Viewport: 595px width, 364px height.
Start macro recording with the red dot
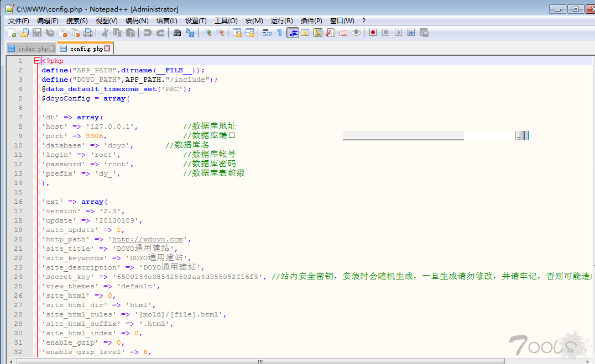tap(373, 33)
